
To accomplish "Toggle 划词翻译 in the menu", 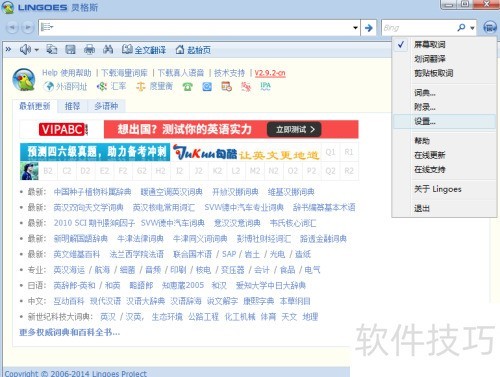I will coord(444,59).
